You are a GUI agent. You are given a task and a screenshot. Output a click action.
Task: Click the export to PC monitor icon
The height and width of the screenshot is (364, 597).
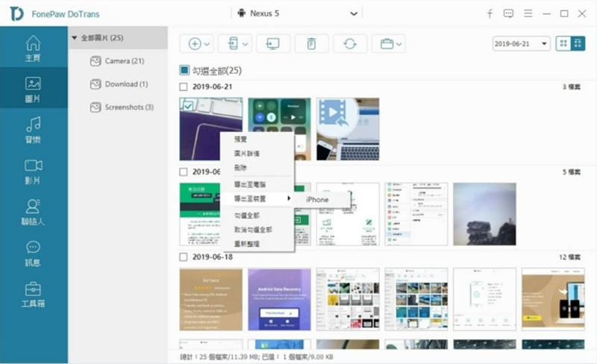(273, 44)
